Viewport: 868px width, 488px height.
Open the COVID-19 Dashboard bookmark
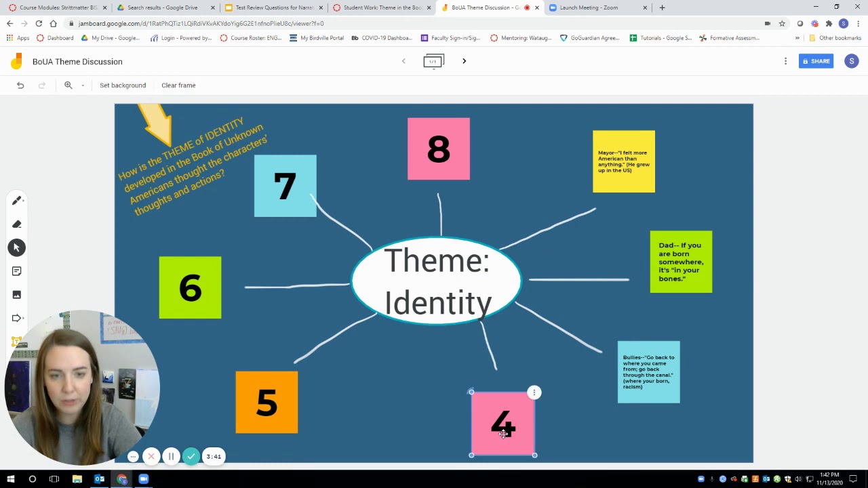click(381, 38)
